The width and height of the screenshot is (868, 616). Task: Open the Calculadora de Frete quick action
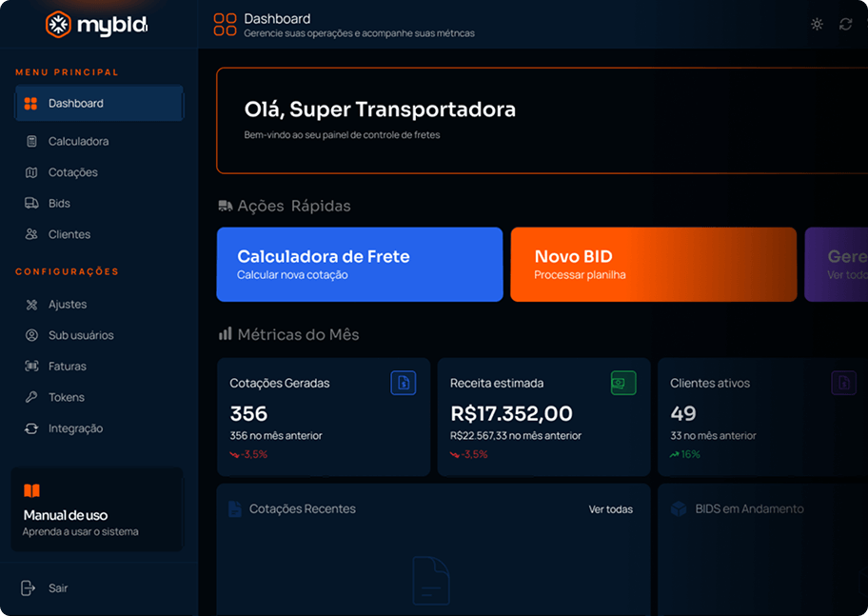pos(359,265)
